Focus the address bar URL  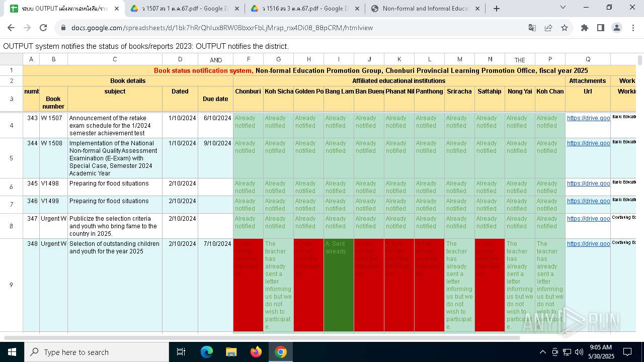click(x=222, y=28)
